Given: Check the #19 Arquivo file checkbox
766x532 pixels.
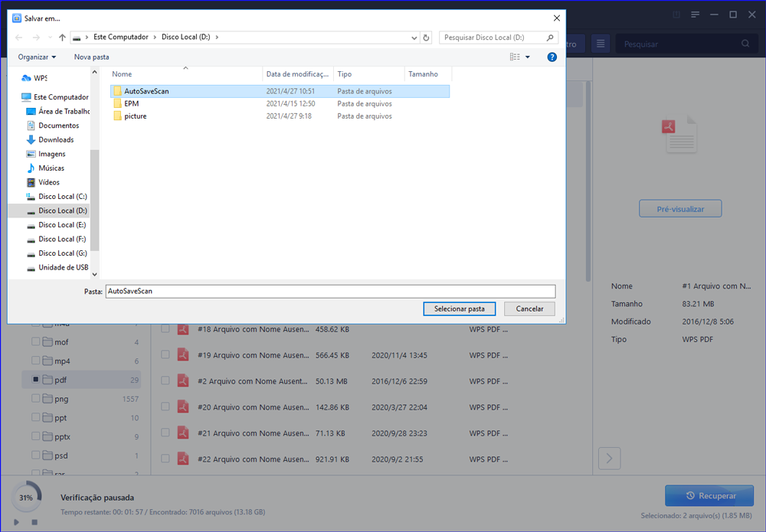Looking at the screenshot, I should 165,355.
